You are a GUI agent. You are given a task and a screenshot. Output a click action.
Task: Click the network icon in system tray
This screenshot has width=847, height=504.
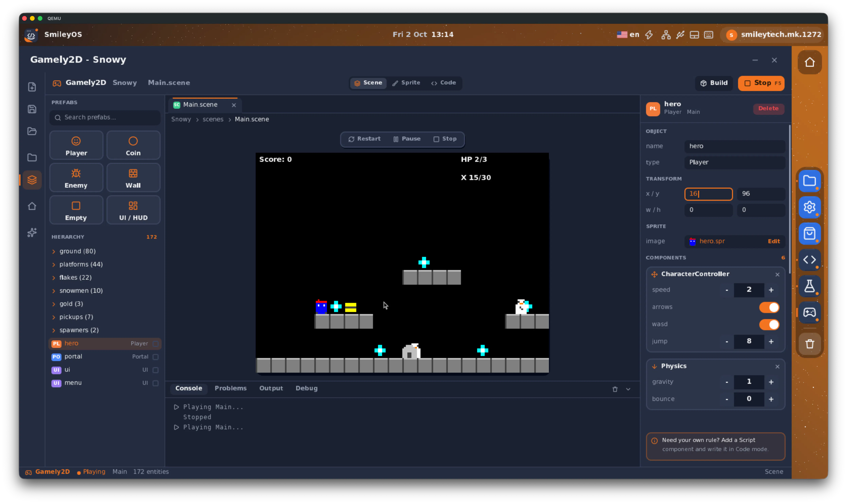666,35
